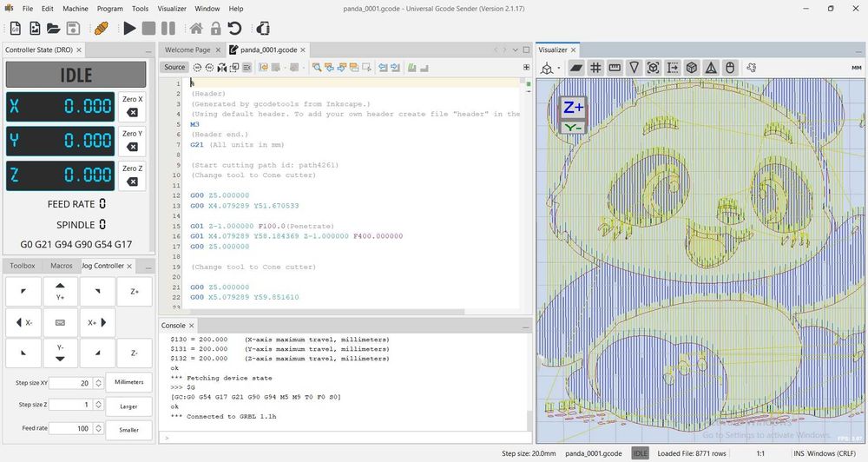Click the Z+ orientation cube in the visualizer

point(574,108)
